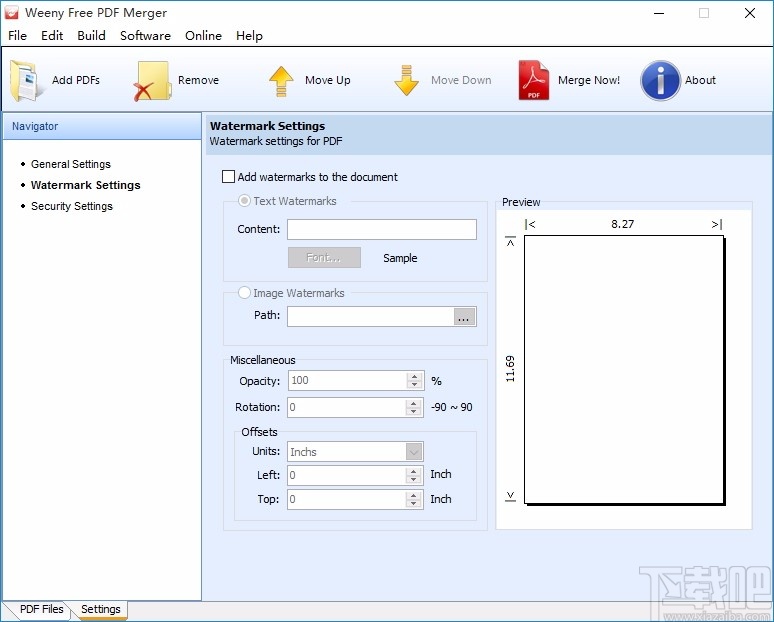The width and height of the screenshot is (774, 622).
Task: Select Watermark Settings in the Navigator
Action: pyautogui.click(x=85, y=185)
